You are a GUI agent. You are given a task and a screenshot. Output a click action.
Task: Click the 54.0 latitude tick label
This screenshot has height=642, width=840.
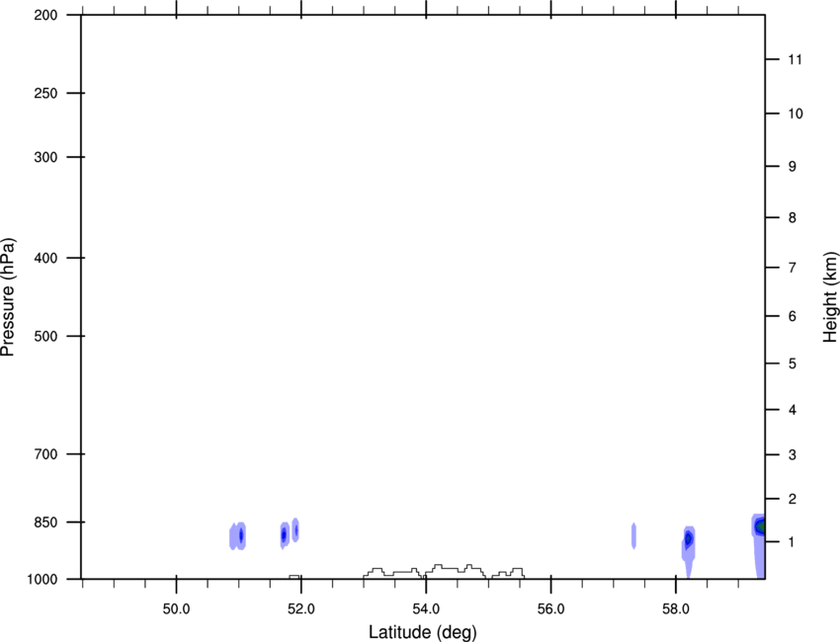426,609
